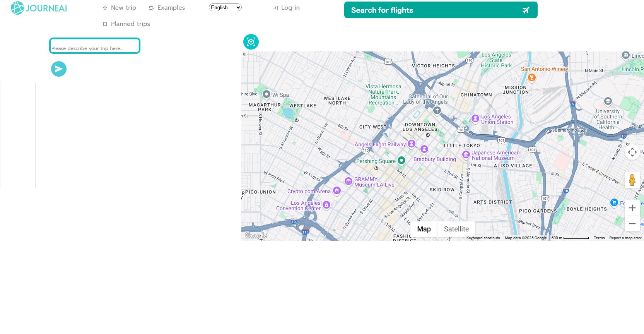Send the trip description with the arrow button

tap(59, 69)
